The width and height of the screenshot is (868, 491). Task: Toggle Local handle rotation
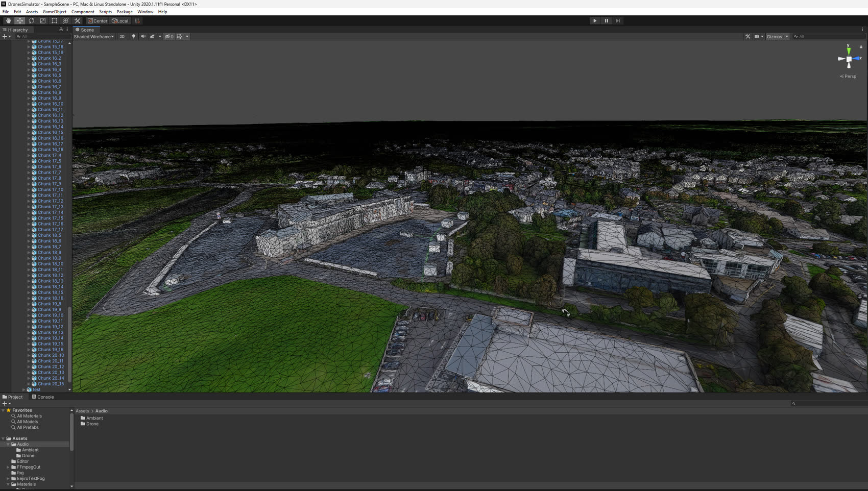tap(120, 21)
